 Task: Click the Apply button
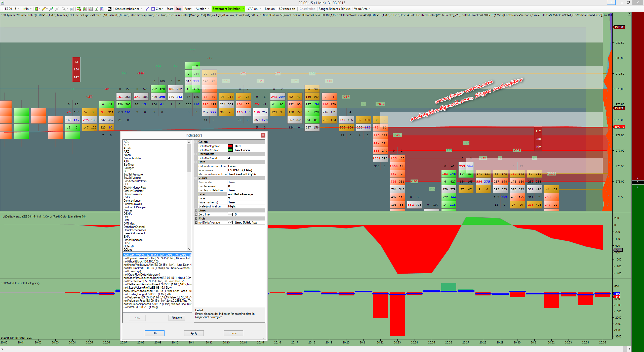[x=194, y=333]
